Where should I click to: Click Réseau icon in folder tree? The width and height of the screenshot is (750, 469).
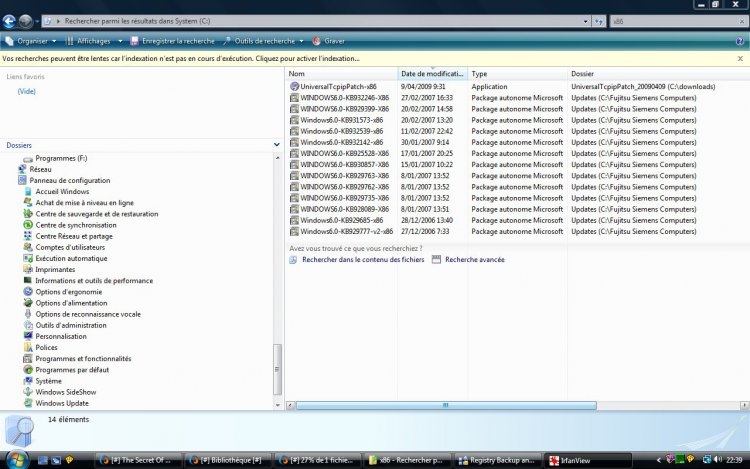coord(22,169)
